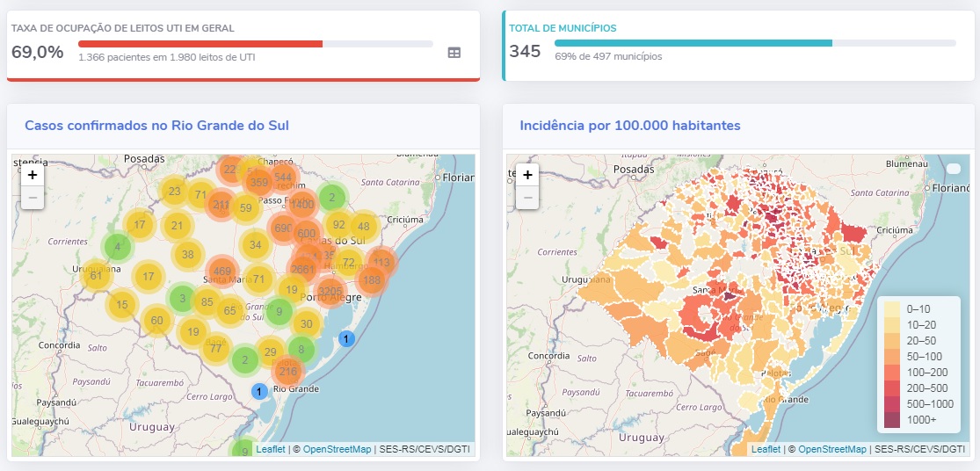Image resolution: width=980 pixels, height=471 pixels.
Task: Click the red ICU occupancy progress bar
Action: 200,43
